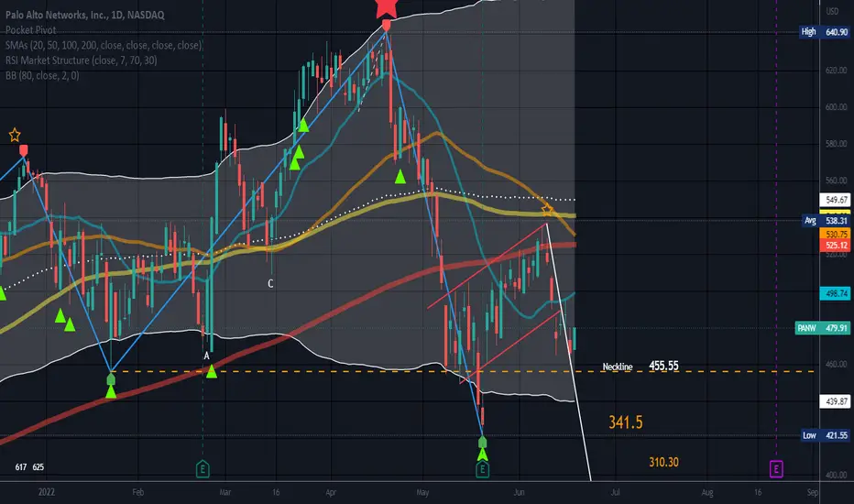Click the 530.75 orange price tag

pyautogui.click(x=835, y=234)
